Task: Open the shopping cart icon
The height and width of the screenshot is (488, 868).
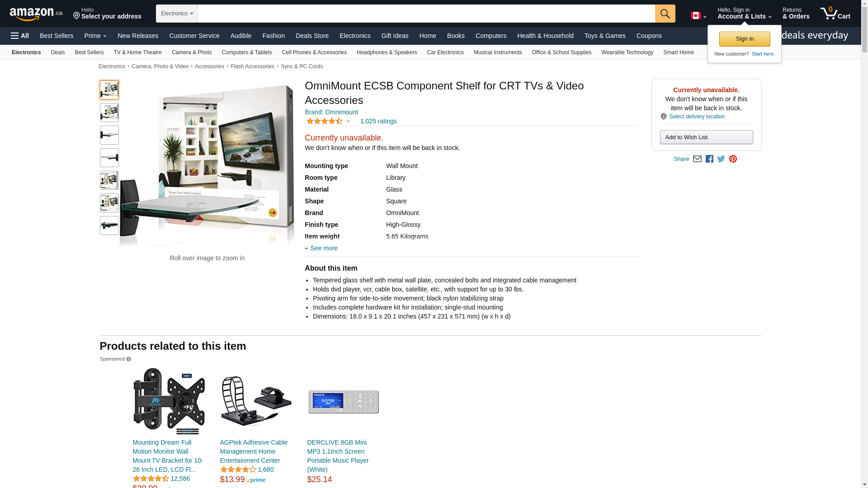Action: 835,13
